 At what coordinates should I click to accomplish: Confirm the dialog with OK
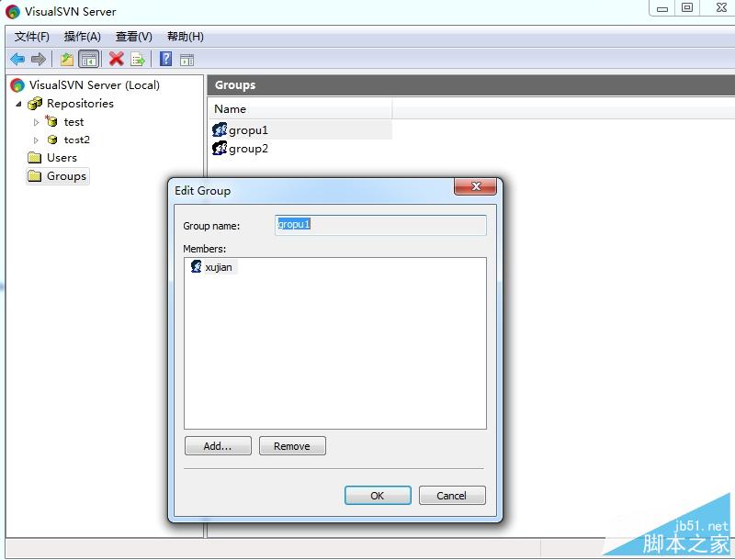(378, 496)
